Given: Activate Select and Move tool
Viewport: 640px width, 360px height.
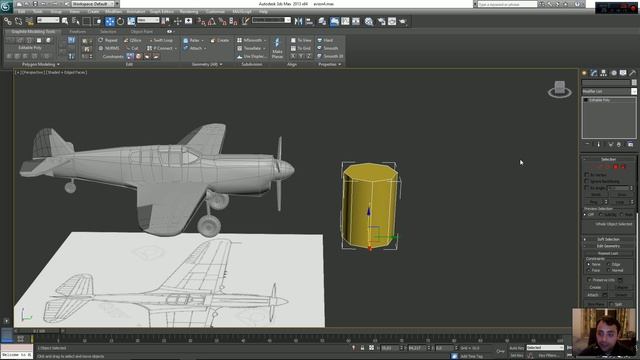Looking at the screenshot, I should click(110, 21).
